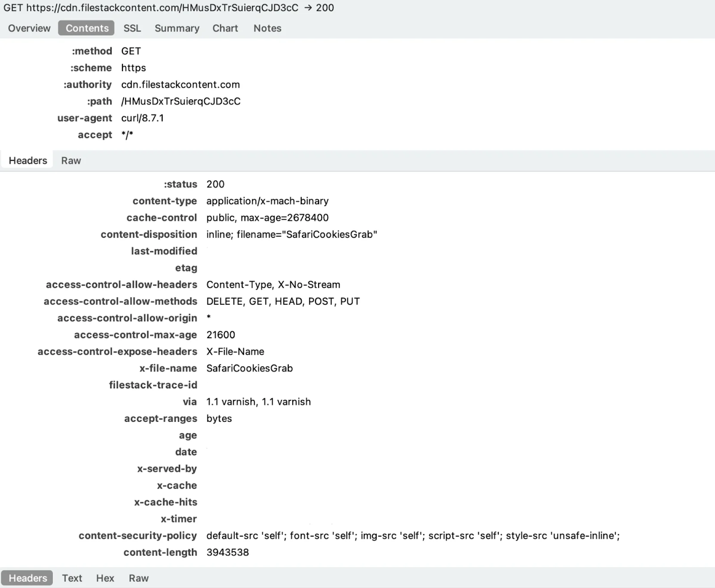Viewport: 715px width, 588px height.
Task: Go to the Summary tab
Action: tap(177, 28)
